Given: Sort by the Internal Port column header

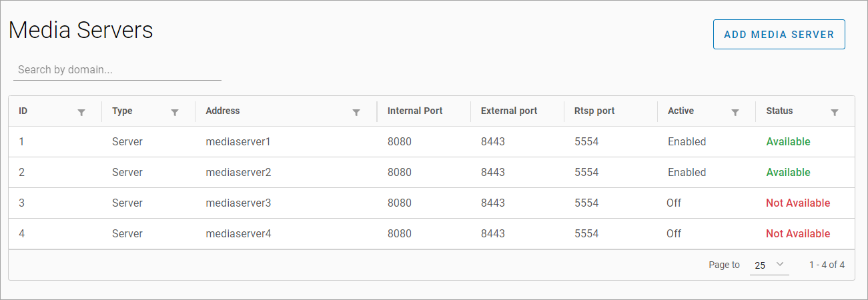Looking at the screenshot, I should click(415, 111).
